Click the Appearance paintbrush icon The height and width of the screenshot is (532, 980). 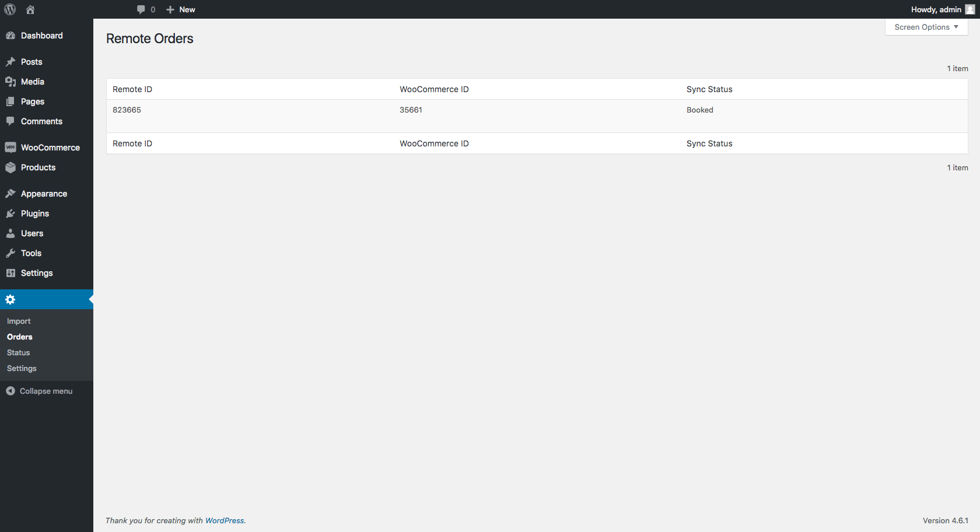10,194
